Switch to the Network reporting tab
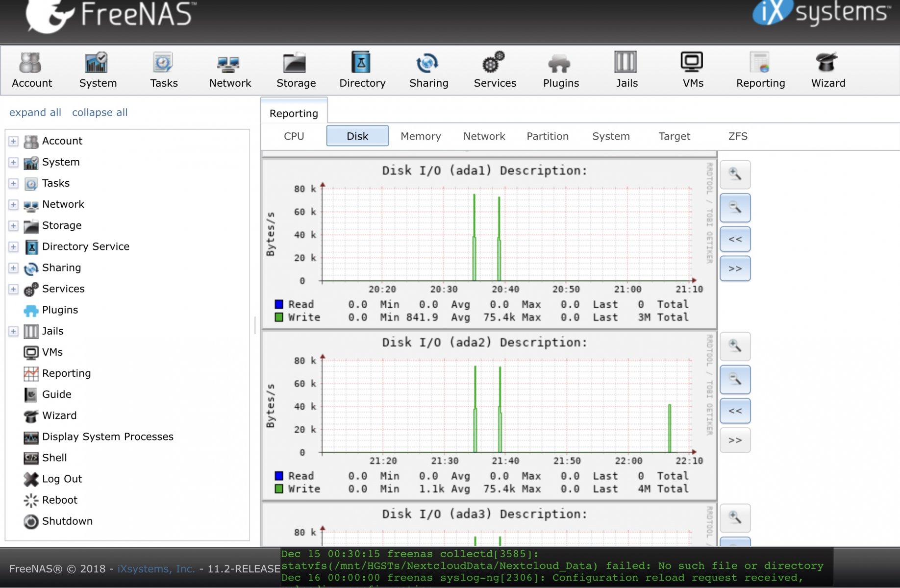The height and width of the screenshot is (588, 900). pos(484,136)
